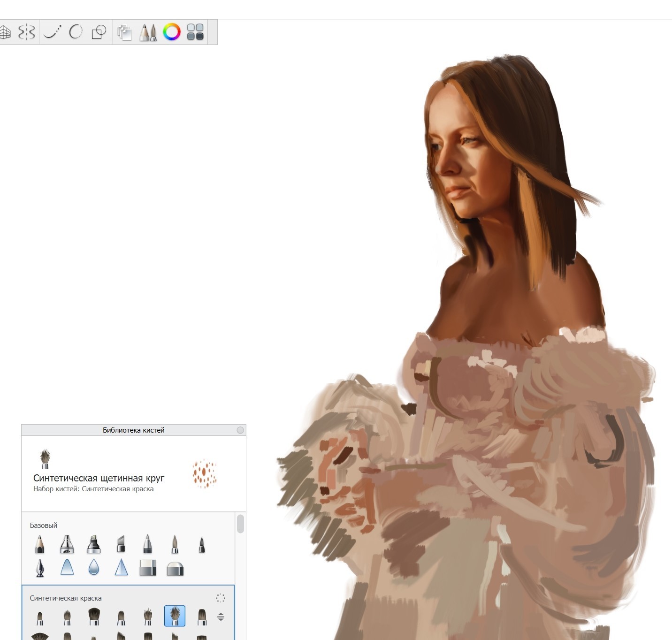Screen dimensions: 672x640
Task: Click the Синтетическая краска set heading
Action: [x=66, y=598]
